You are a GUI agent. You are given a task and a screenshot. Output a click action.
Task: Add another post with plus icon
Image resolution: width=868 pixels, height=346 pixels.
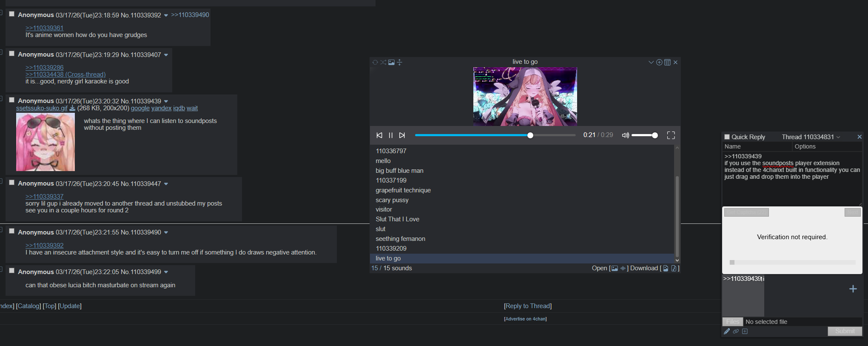[x=853, y=289]
